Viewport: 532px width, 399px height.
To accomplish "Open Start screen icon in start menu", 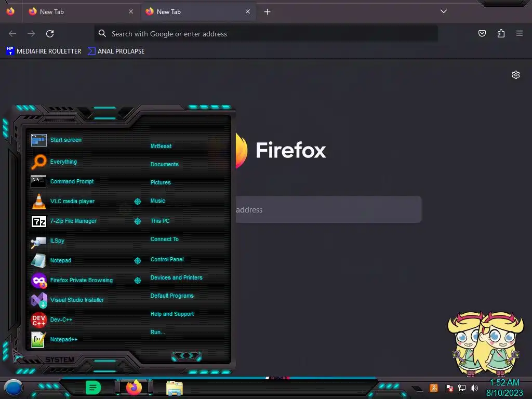I will pos(38,140).
